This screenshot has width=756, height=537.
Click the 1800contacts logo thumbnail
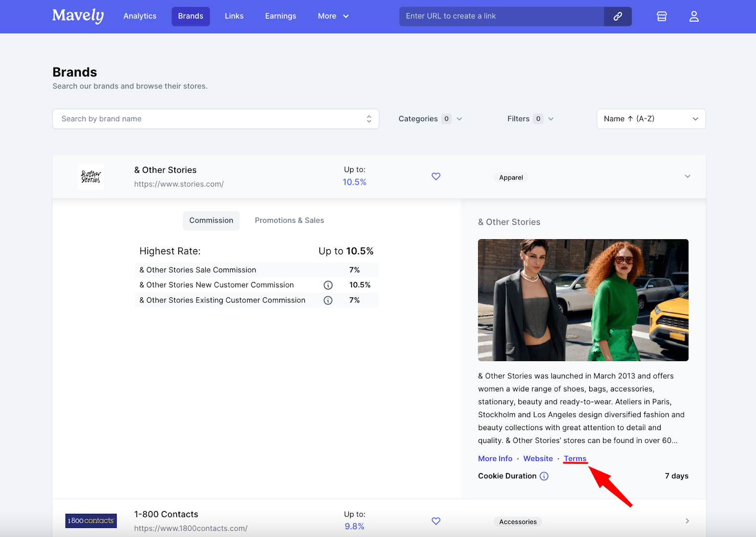click(91, 521)
